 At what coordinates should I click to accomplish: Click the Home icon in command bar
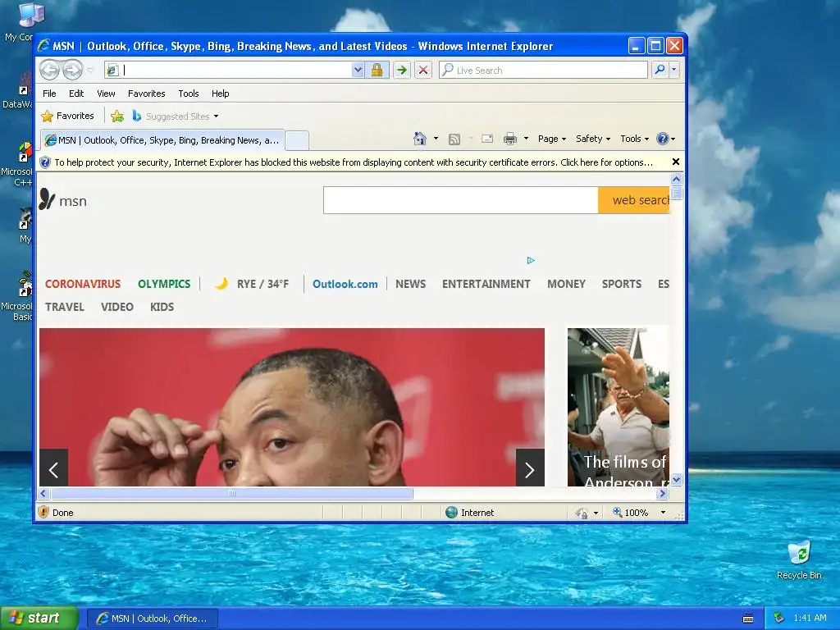click(420, 139)
